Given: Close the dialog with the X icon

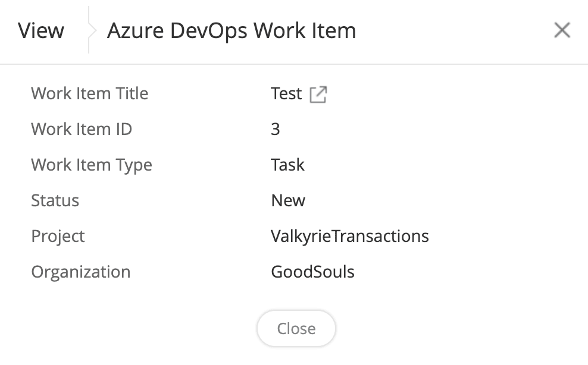Looking at the screenshot, I should coord(562,30).
